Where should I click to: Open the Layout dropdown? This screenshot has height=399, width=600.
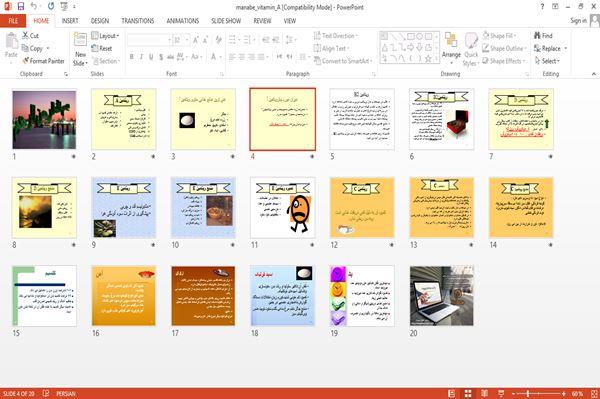(x=105, y=36)
